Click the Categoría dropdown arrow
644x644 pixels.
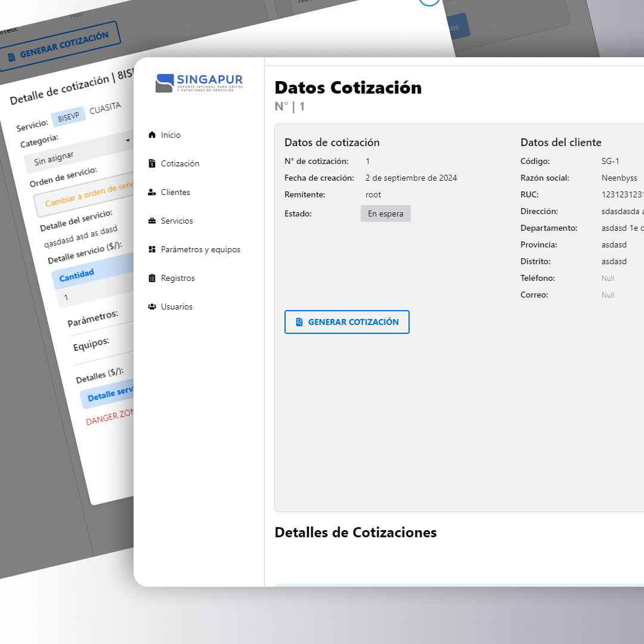pos(128,141)
